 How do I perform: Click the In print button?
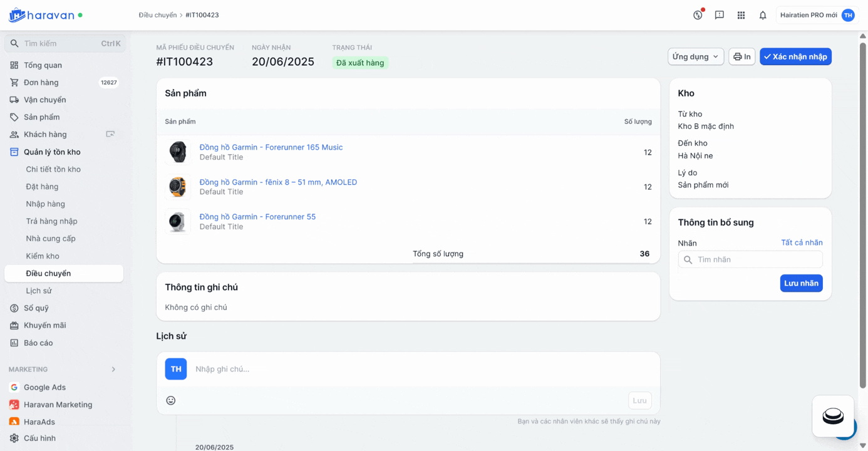click(741, 56)
